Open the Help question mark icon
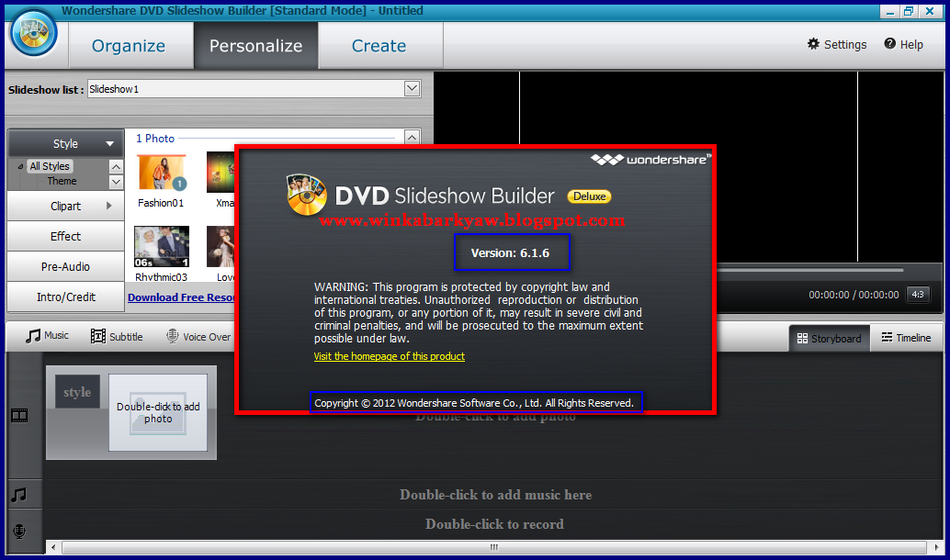The height and width of the screenshot is (560, 950). tap(889, 43)
